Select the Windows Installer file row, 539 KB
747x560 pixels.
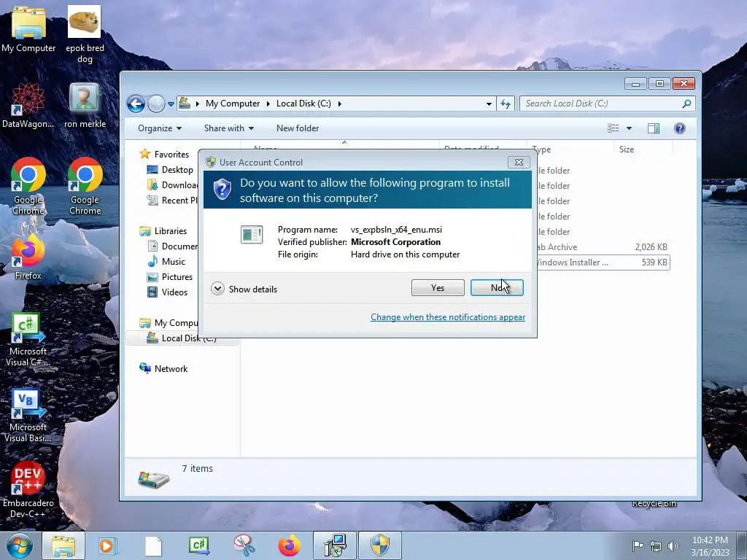tap(603, 262)
